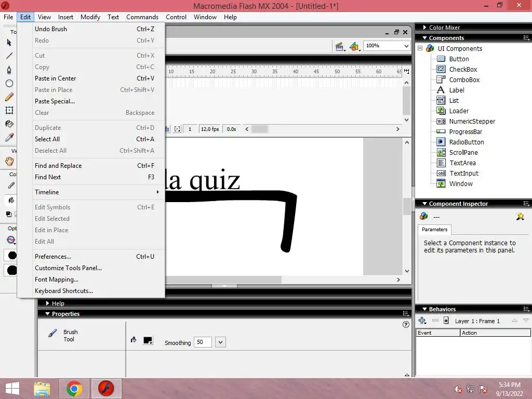532x399 pixels.
Task: Expand the Color Mixer panel
Action: pos(425,28)
